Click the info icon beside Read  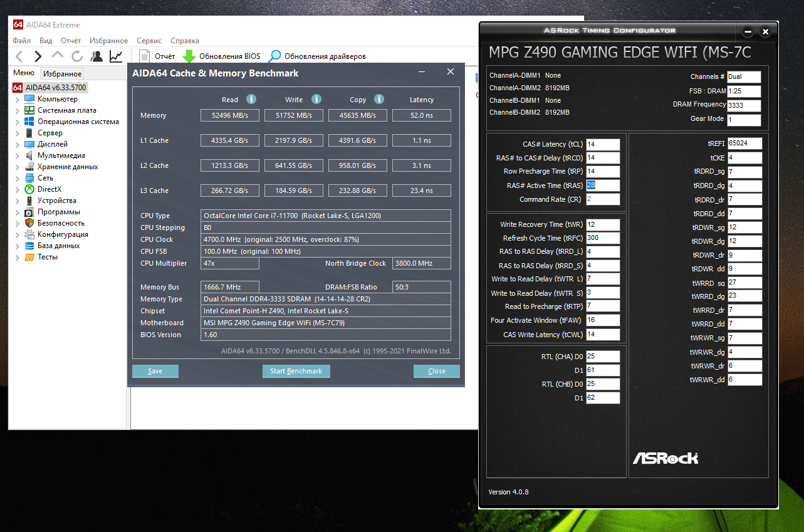coord(251,99)
